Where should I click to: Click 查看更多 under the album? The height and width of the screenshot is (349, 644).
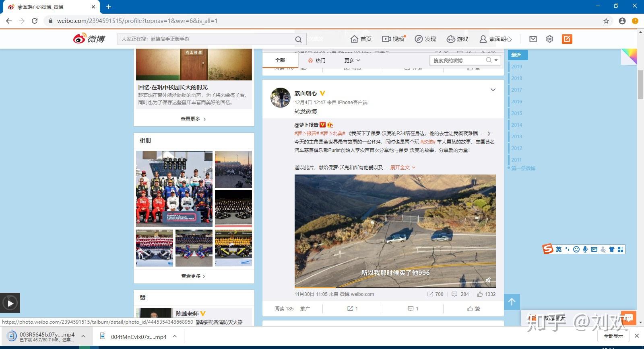193,276
